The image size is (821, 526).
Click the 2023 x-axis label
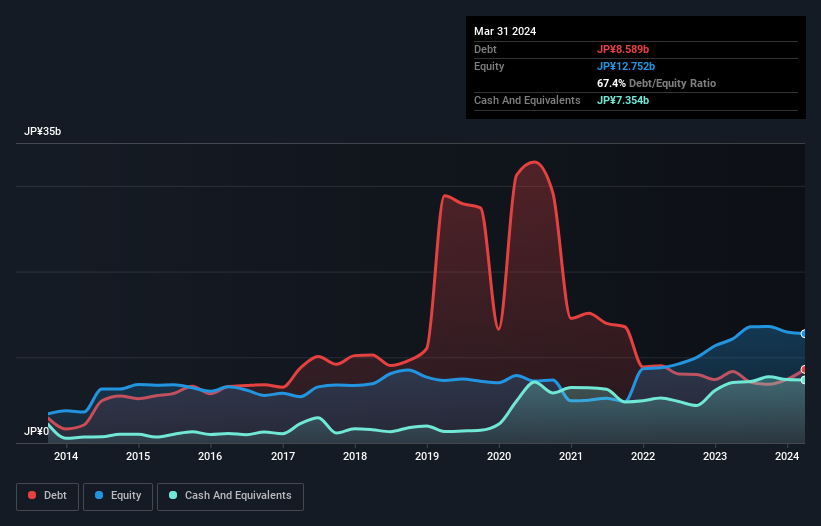click(715, 456)
